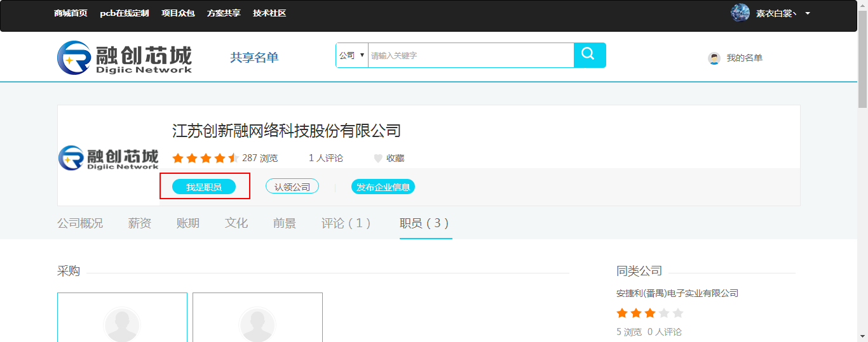This screenshot has height=342, width=868.
Task: Click the profile avatar next to 素衣白裳
Action: coord(740,13)
